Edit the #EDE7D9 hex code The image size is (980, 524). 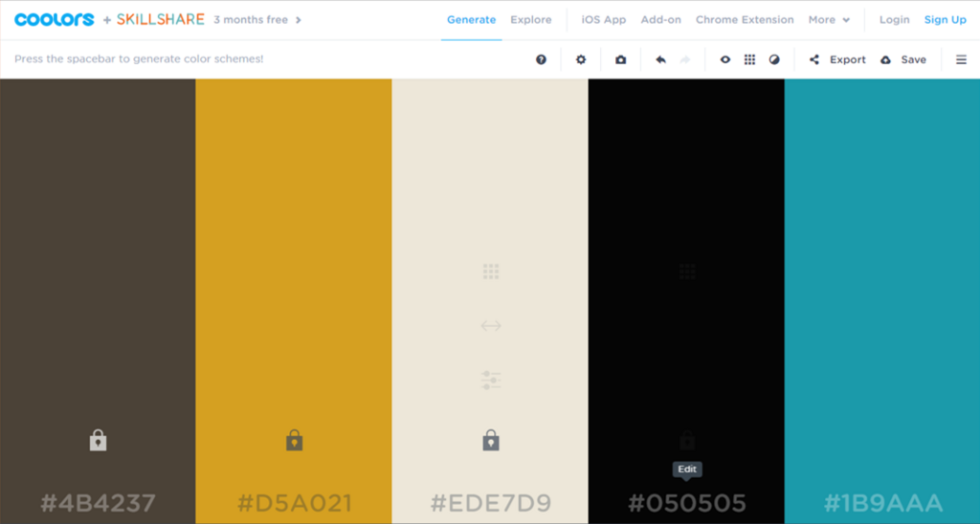point(491,503)
